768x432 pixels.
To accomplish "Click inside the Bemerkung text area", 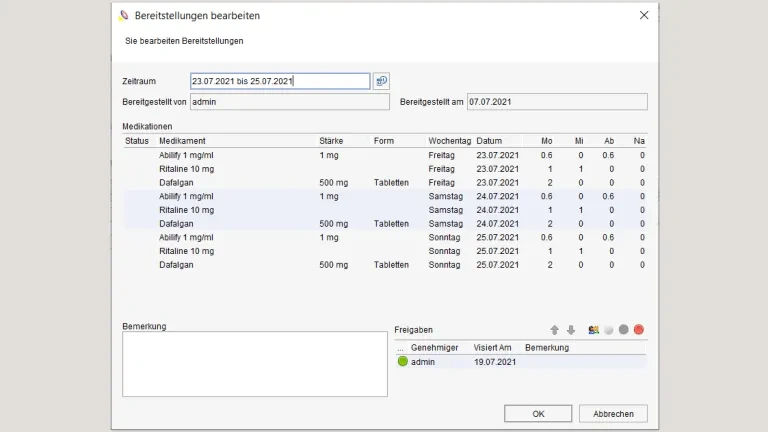I will pyautogui.click(x=254, y=364).
